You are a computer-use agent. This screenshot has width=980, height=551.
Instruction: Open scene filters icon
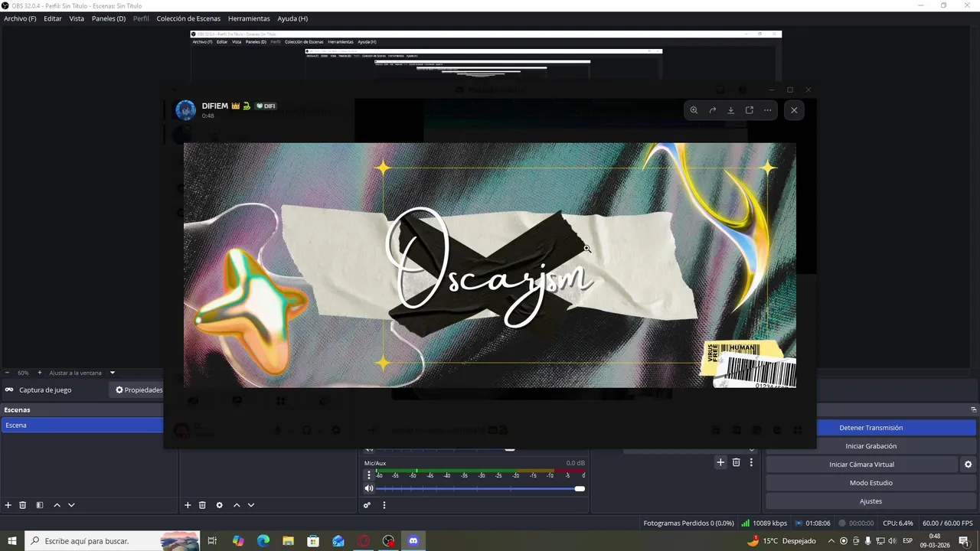coord(40,505)
